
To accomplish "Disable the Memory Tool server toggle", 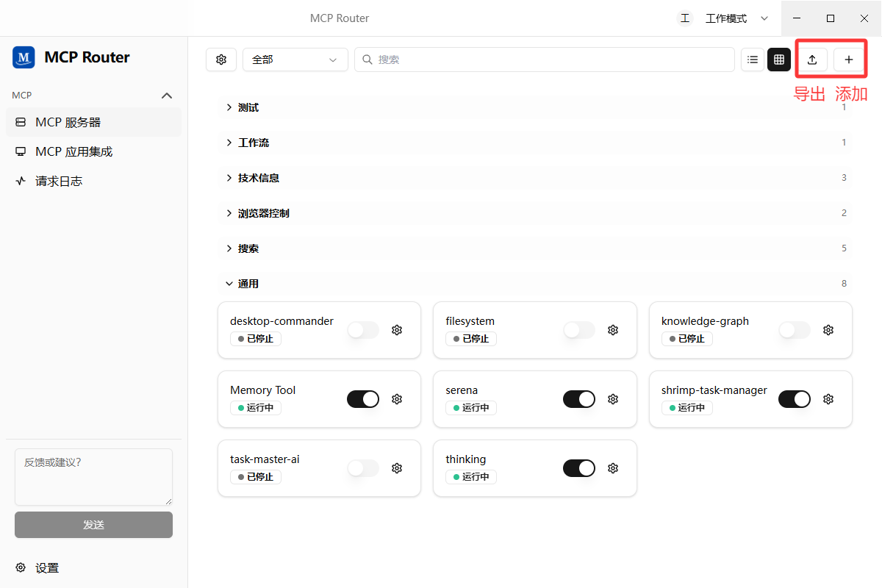I will tap(363, 399).
